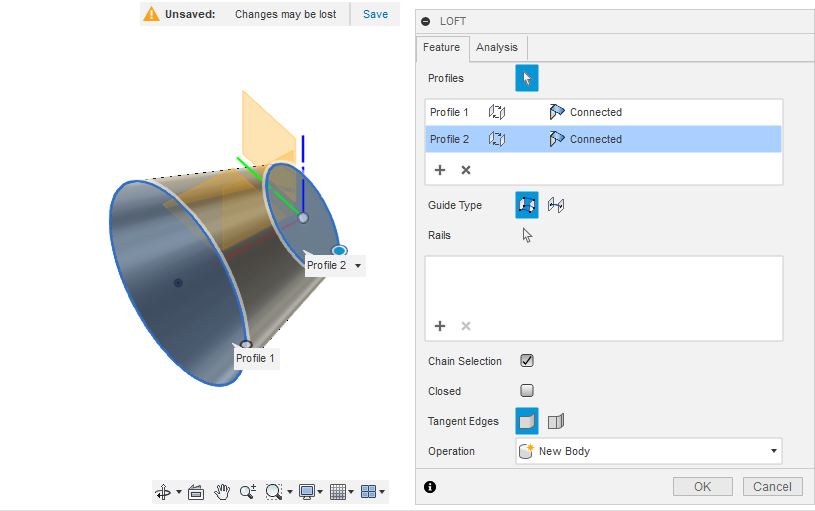Click the Look At tool icon
Image resolution: width=815 pixels, height=511 pixels.
click(x=196, y=491)
